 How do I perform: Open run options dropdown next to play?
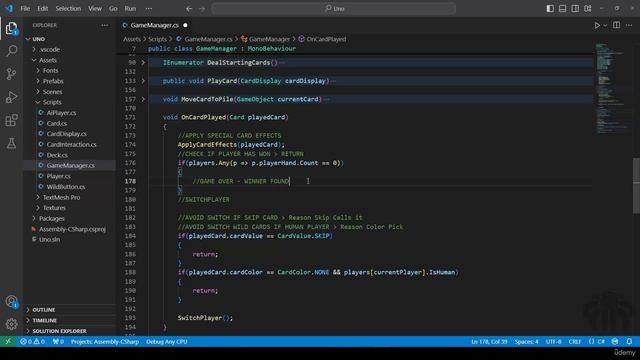click(x=605, y=25)
